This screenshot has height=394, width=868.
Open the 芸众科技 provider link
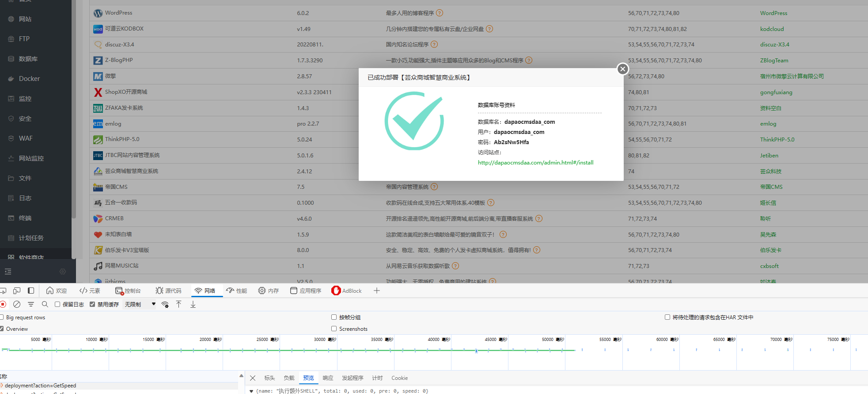pos(771,172)
